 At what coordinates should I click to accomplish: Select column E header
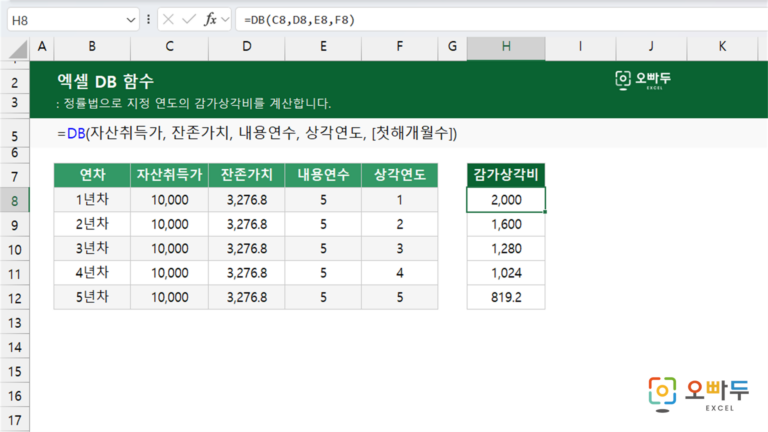tap(323, 47)
